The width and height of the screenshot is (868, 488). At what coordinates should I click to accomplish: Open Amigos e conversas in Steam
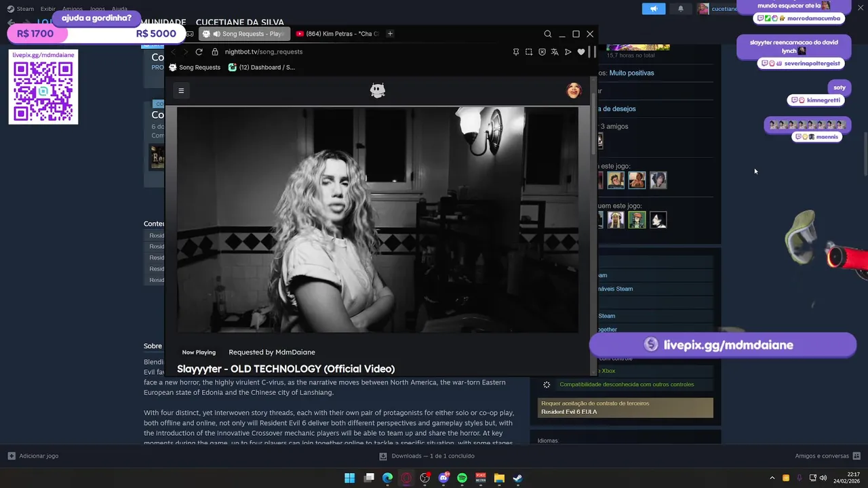pyautogui.click(x=827, y=456)
